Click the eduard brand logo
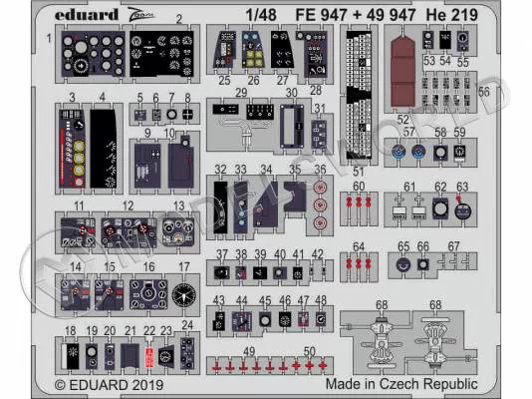 (87, 15)
